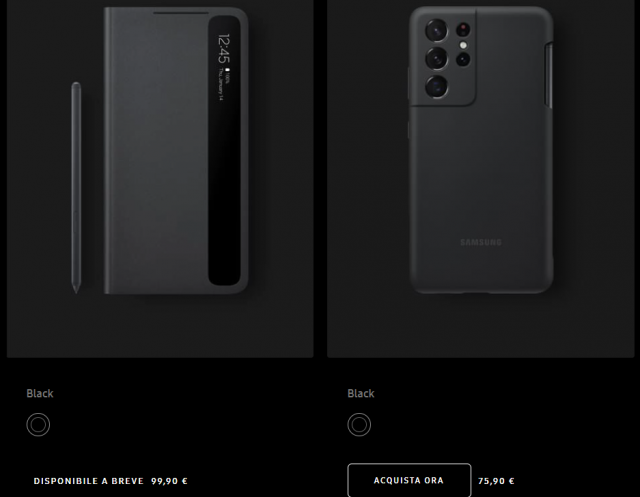This screenshot has width=640, height=497.
Task: Click the 12:45 clock on the cover window
Action: 224,49
